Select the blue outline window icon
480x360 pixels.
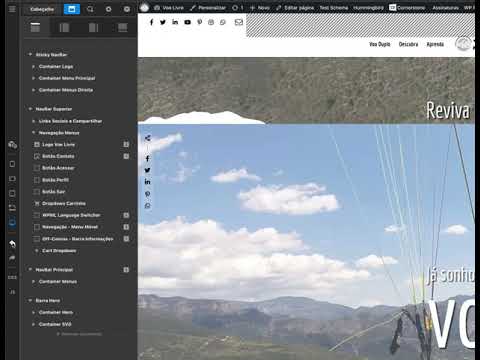72,9
